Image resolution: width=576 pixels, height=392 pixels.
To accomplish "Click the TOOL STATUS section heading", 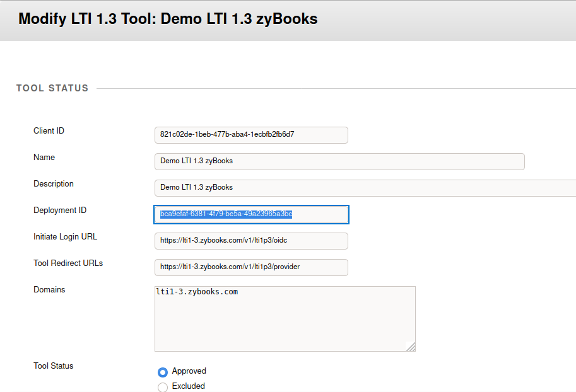I will pos(52,88).
